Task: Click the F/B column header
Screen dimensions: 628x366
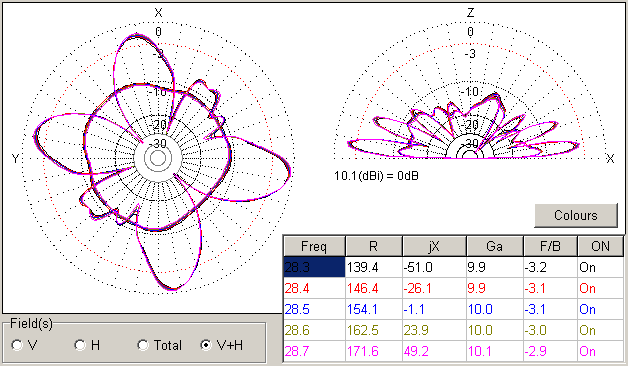Action: point(550,246)
